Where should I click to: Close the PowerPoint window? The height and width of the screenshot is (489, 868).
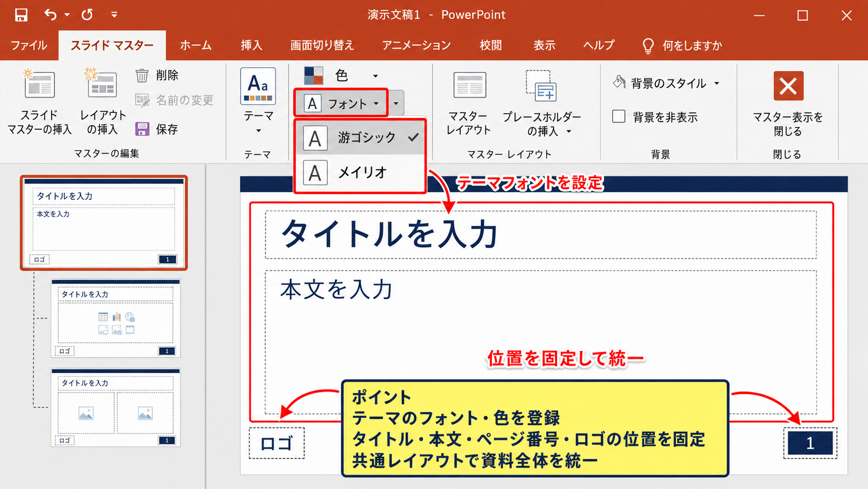coord(846,15)
